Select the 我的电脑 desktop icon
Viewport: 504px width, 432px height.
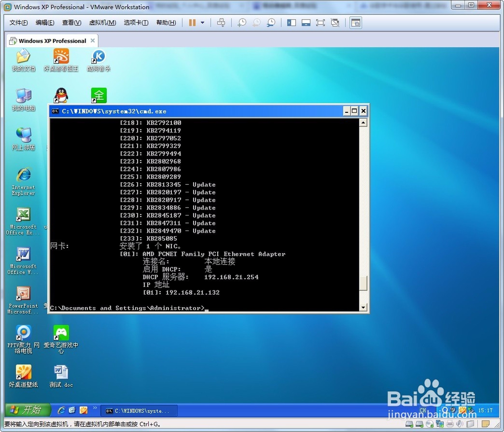click(24, 100)
